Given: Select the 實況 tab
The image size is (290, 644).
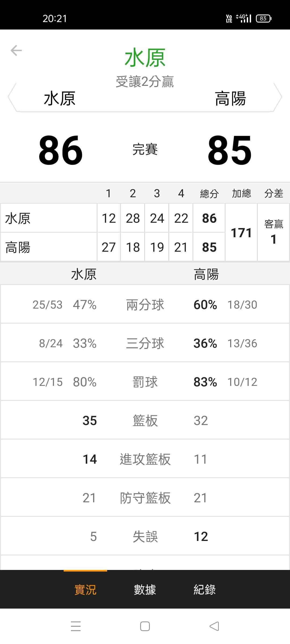Looking at the screenshot, I should click(x=85, y=590).
